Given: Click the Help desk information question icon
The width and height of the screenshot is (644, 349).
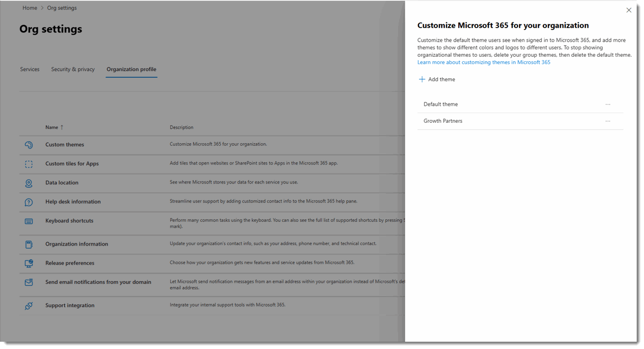Looking at the screenshot, I should coord(29,202).
